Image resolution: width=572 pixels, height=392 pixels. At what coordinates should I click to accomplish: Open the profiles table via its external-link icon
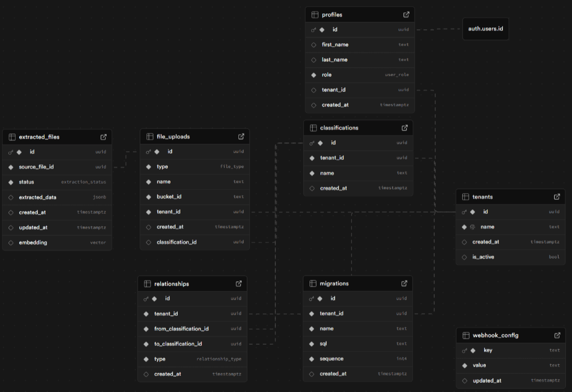(x=406, y=15)
